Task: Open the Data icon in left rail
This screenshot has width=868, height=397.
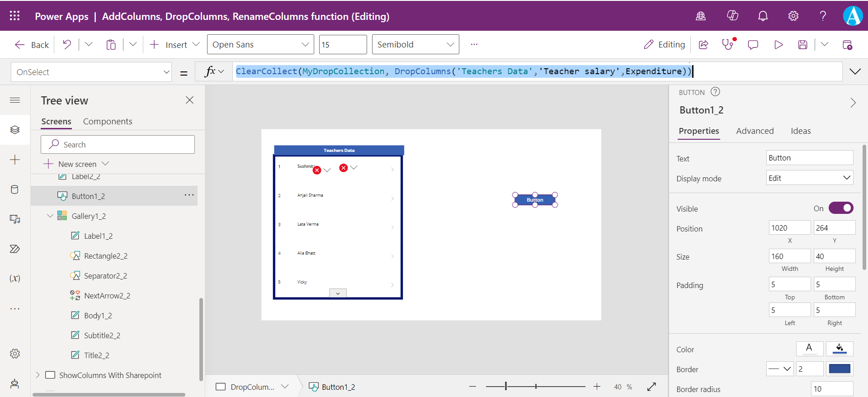Action: tap(15, 189)
